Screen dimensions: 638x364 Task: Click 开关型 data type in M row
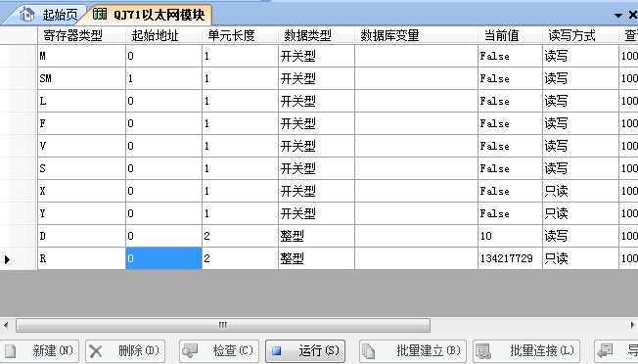(317, 56)
